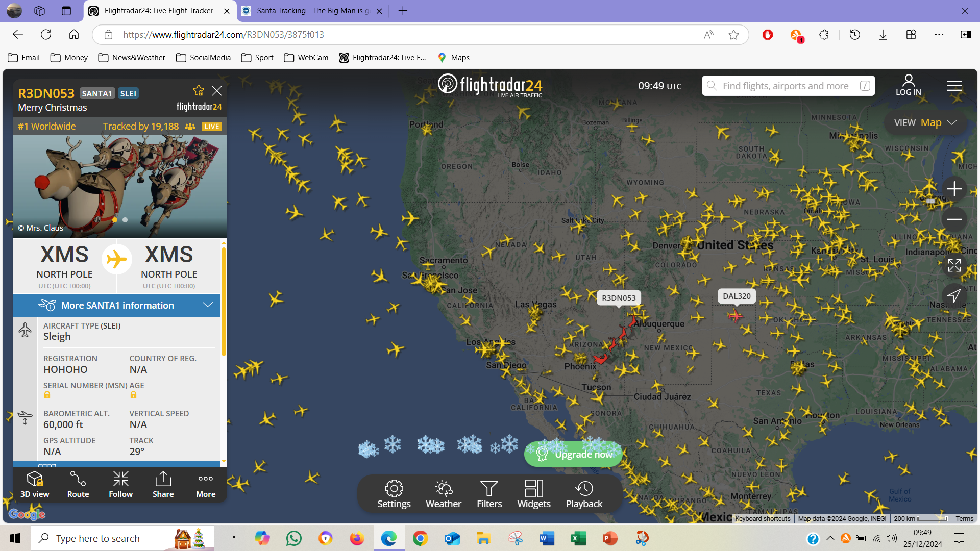Open the VIEW Map dropdown
Viewport: 980px width, 551px height.
(x=925, y=122)
